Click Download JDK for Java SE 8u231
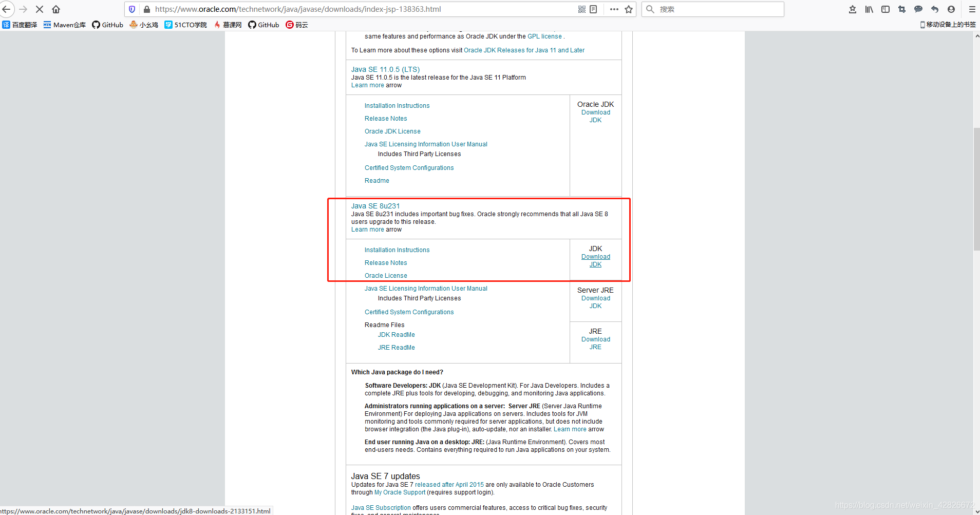 point(596,260)
